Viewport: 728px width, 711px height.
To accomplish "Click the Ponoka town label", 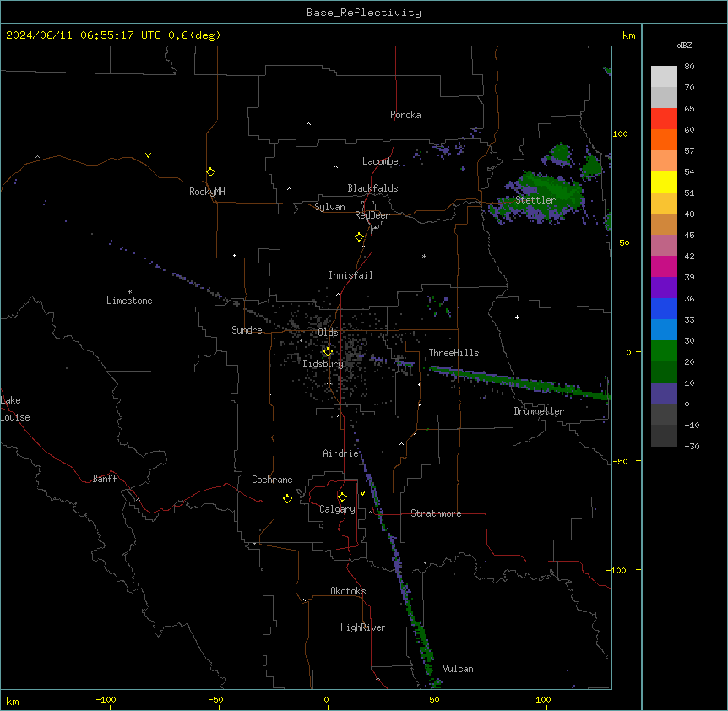I will (x=405, y=115).
